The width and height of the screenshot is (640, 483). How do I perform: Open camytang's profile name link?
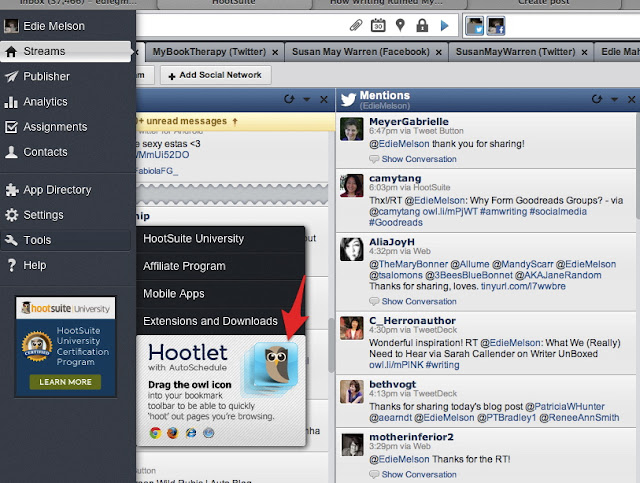pyautogui.click(x=395, y=178)
